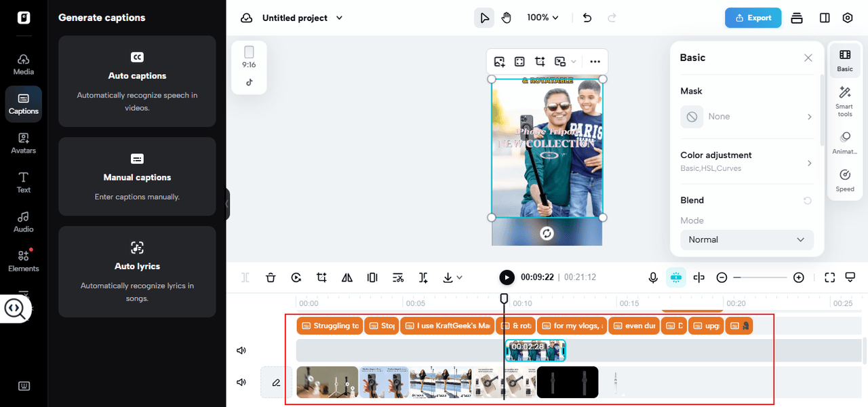
Task: Open the Text tab in sidebar
Action: tap(24, 182)
